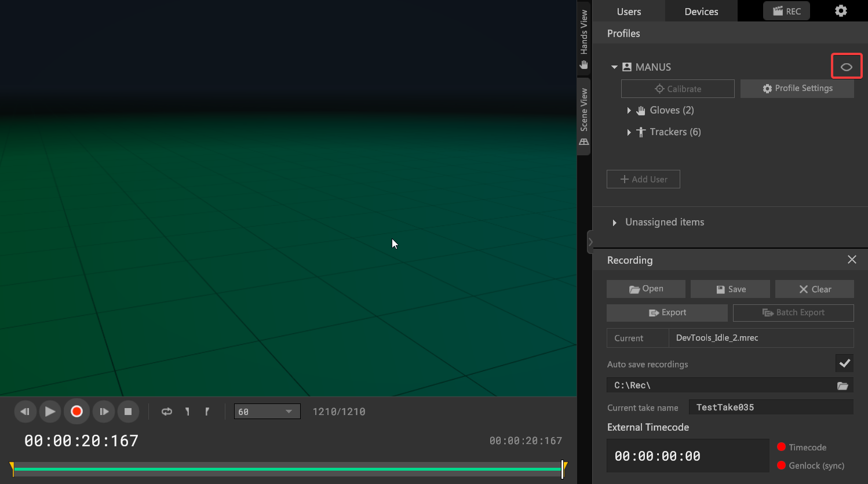Stop playback with the square stop button
The width and height of the screenshot is (868, 484).
click(128, 412)
